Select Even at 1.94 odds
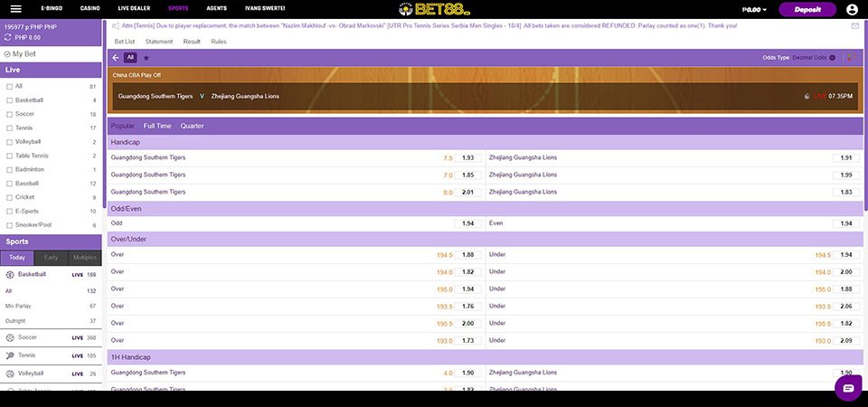The image size is (868, 407). (x=846, y=223)
